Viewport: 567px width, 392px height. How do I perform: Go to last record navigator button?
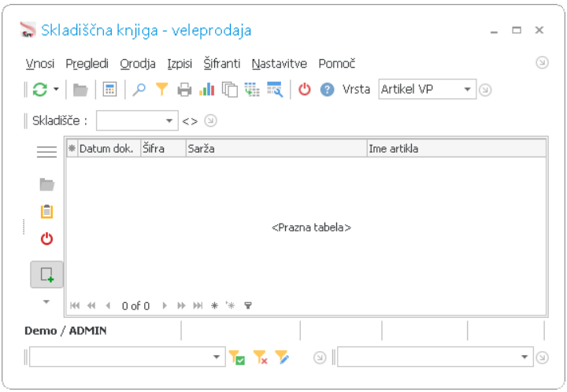click(x=198, y=305)
